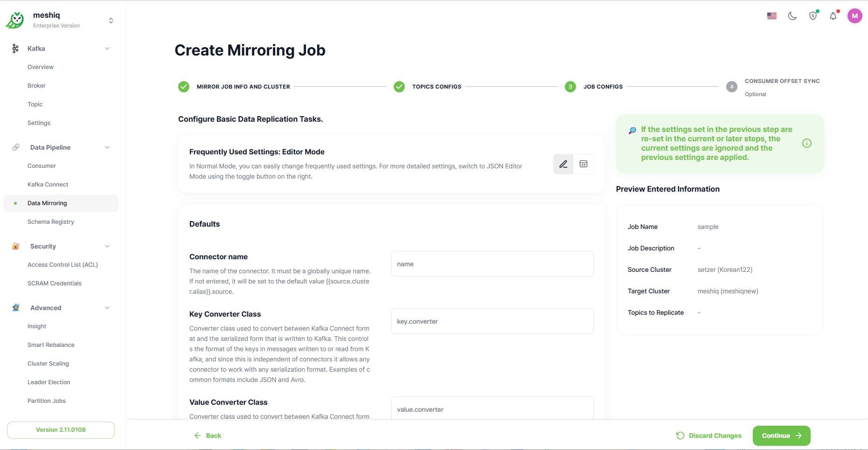Click the step 4 Consumer Offset Sync circle
The image size is (868, 450).
pyautogui.click(x=731, y=87)
